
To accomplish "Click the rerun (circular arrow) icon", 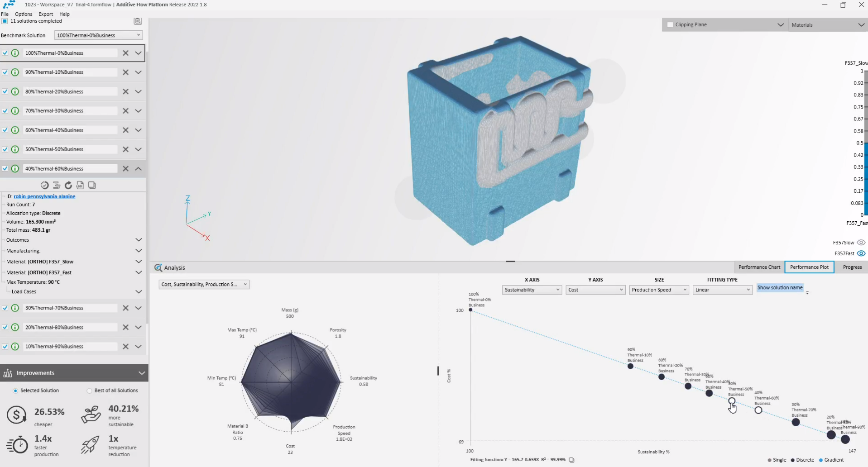I will (x=68, y=185).
